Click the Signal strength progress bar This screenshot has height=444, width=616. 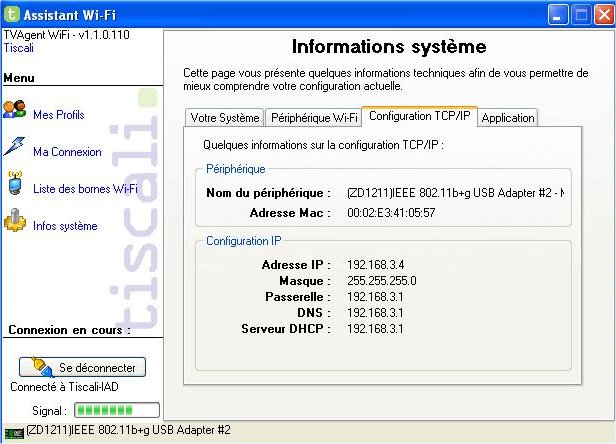[117, 410]
